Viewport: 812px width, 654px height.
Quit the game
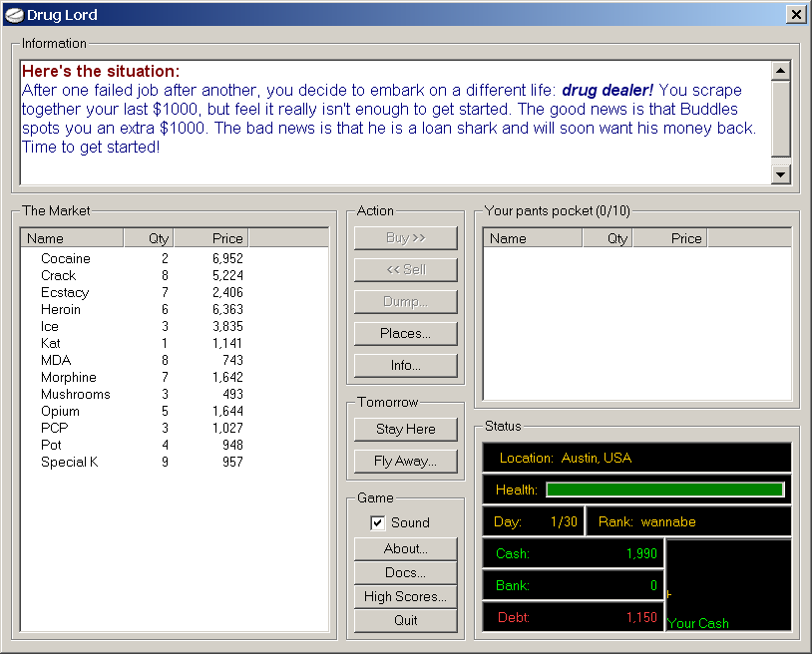pyautogui.click(x=405, y=620)
